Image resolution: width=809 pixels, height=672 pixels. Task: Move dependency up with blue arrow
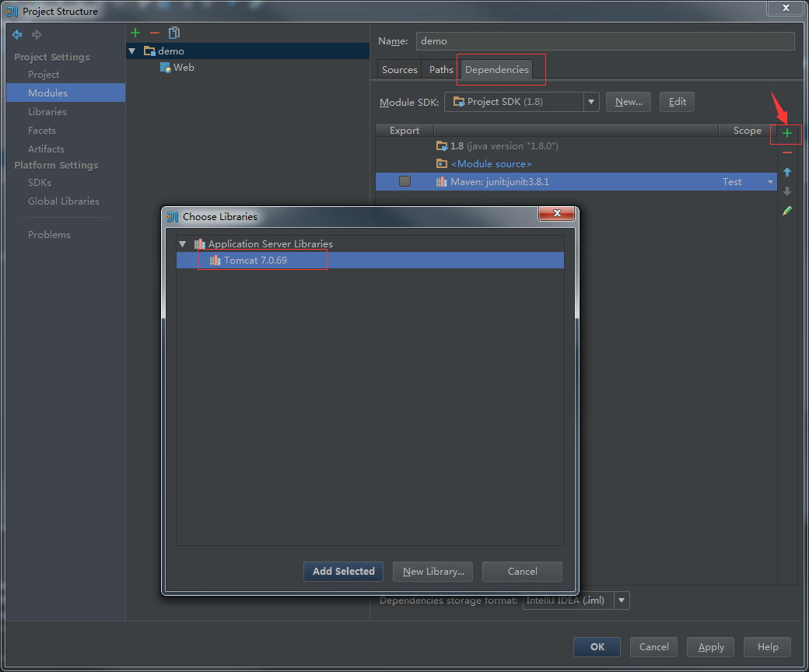click(786, 172)
